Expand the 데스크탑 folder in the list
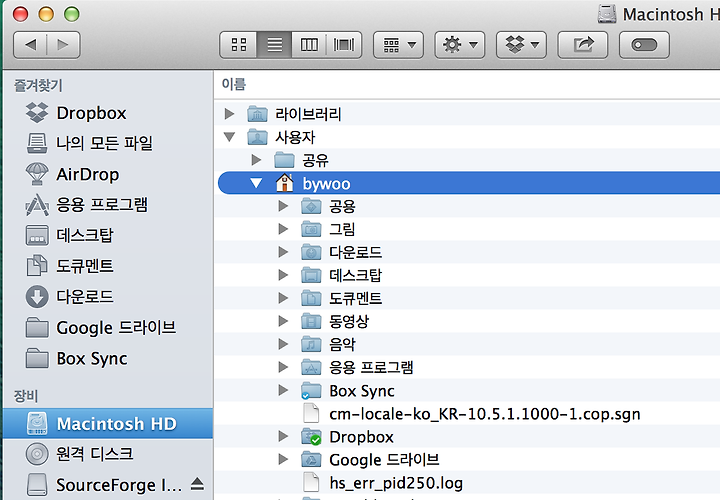 click(x=283, y=275)
